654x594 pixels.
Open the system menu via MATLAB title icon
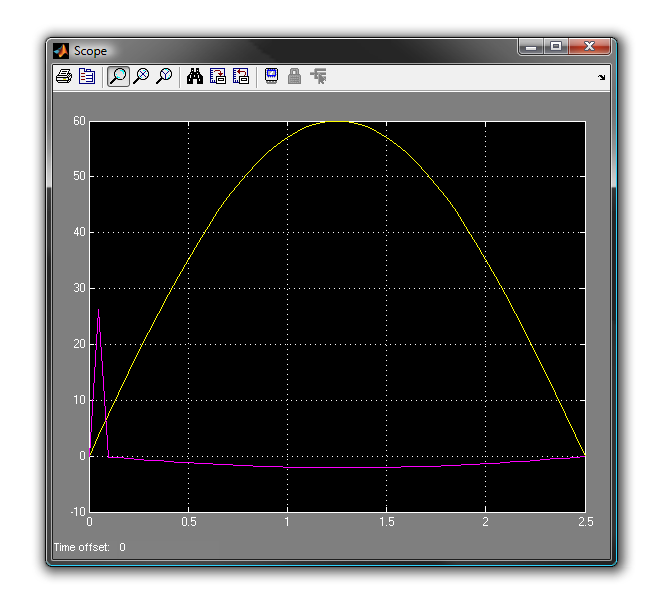61,50
